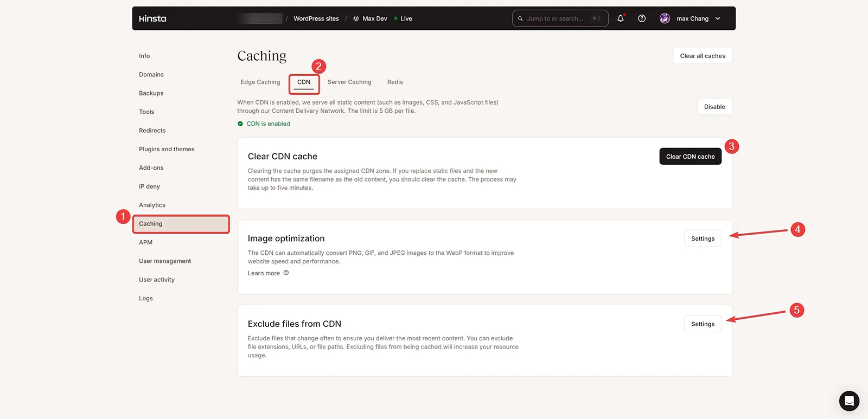Click Disable to turn off CDN
The height and width of the screenshot is (419, 868).
[x=714, y=107]
